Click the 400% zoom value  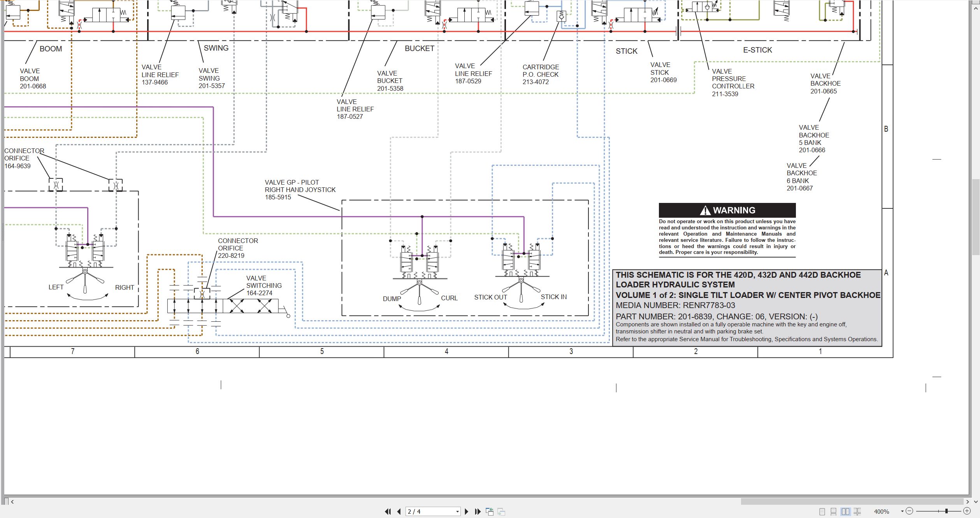click(x=882, y=511)
